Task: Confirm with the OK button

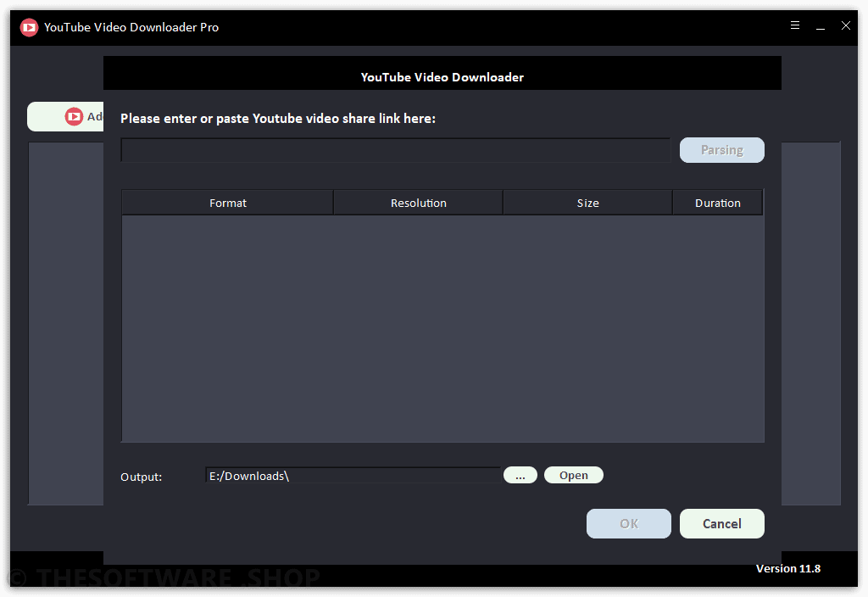Action: (629, 523)
